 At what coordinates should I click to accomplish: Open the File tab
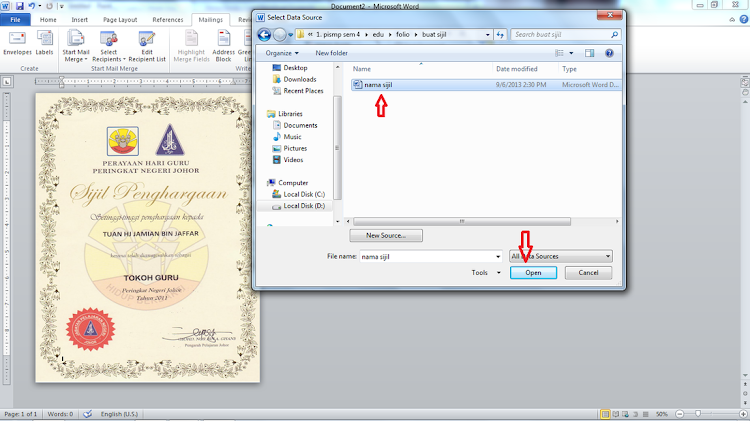coord(15,20)
